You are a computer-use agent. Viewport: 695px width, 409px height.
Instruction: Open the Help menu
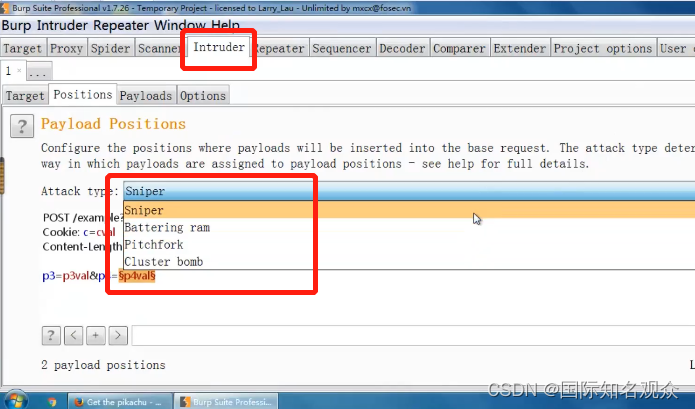pyautogui.click(x=226, y=25)
